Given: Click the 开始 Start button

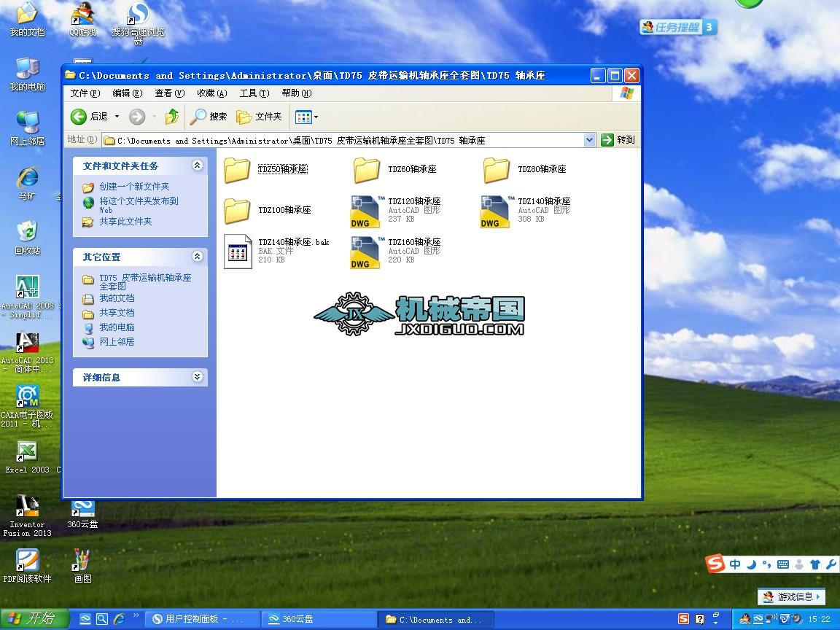Looking at the screenshot, I should tap(34, 619).
